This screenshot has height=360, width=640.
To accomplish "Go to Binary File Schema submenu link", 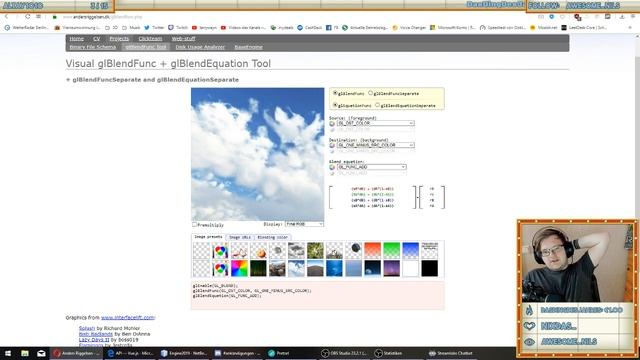I will tap(93, 47).
